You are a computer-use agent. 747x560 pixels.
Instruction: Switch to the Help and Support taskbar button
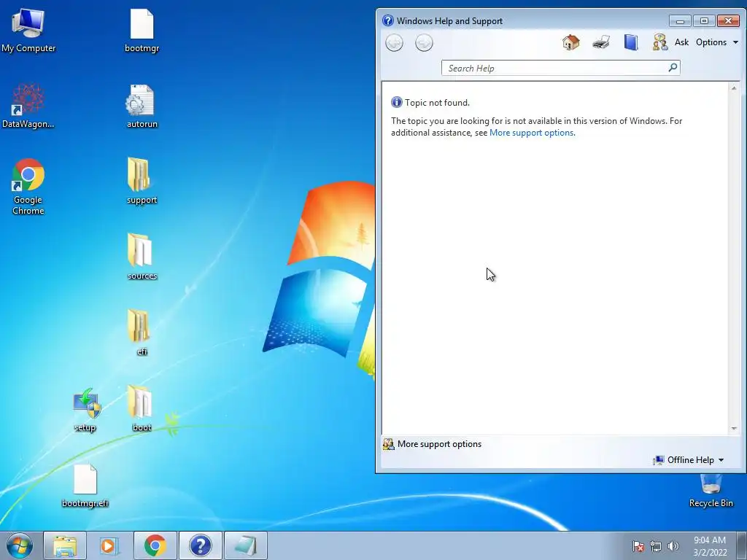(x=200, y=545)
